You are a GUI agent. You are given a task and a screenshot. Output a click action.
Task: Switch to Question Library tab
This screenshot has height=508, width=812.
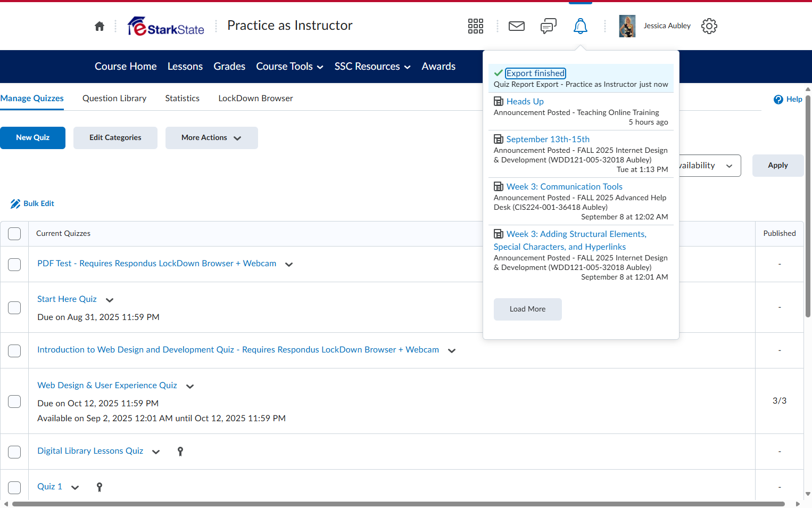coord(114,99)
